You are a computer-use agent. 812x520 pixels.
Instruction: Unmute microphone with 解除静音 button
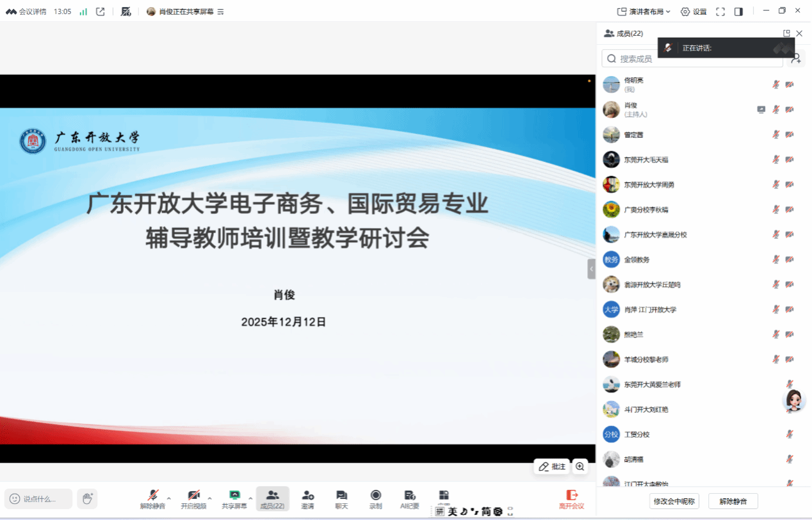152,499
